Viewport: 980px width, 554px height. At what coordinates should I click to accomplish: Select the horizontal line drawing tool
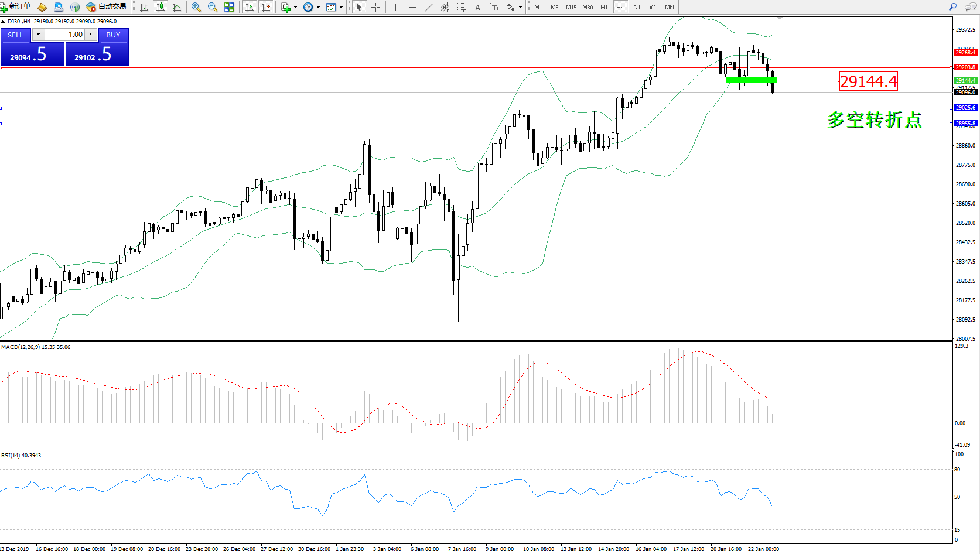412,7
